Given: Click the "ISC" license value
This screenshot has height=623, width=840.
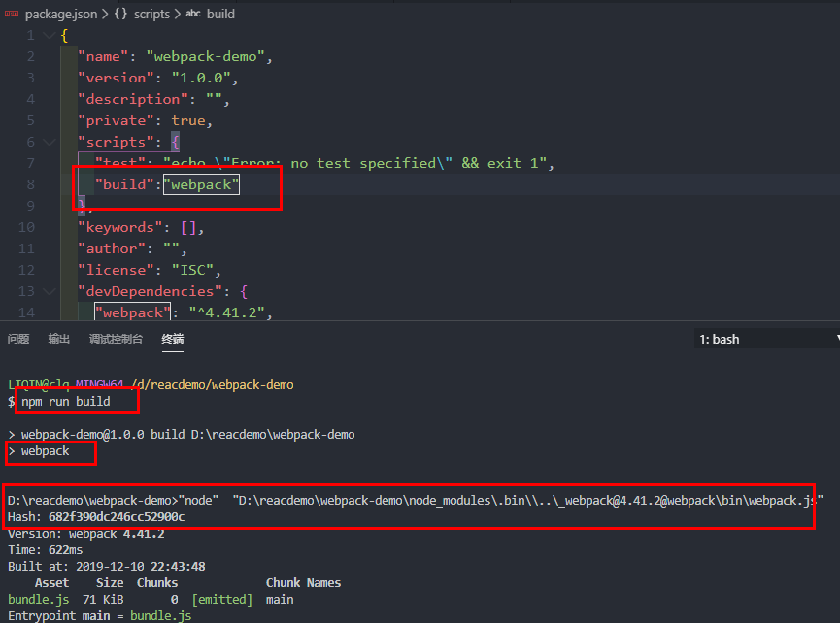Looking at the screenshot, I should (192, 271).
